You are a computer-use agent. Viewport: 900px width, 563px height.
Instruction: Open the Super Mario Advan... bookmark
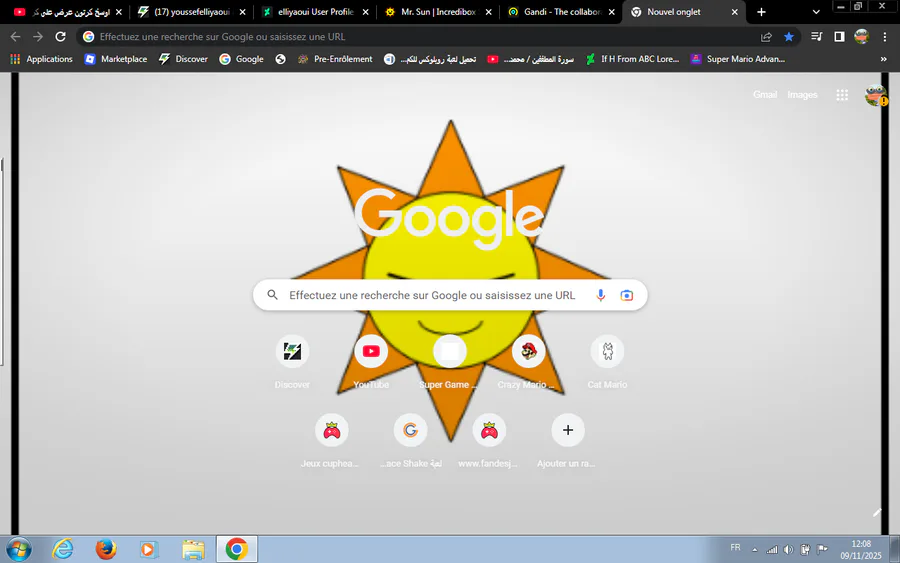(738, 59)
